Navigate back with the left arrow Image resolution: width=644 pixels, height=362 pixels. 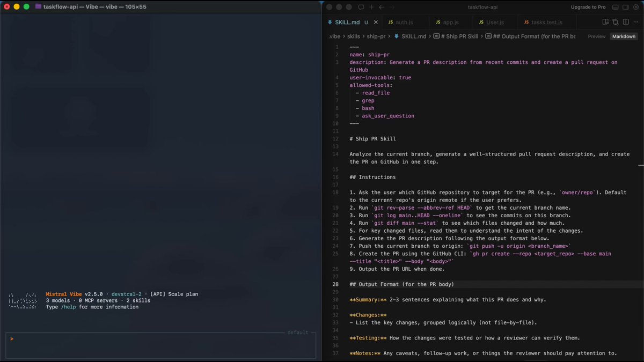tap(382, 8)
